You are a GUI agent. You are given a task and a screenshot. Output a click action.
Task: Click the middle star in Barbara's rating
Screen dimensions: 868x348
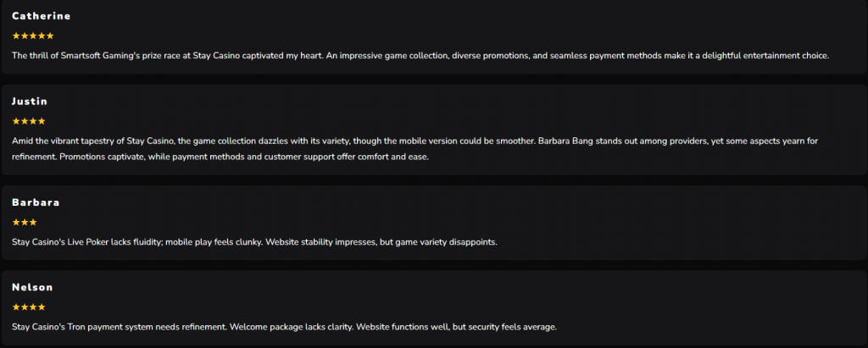25,223
